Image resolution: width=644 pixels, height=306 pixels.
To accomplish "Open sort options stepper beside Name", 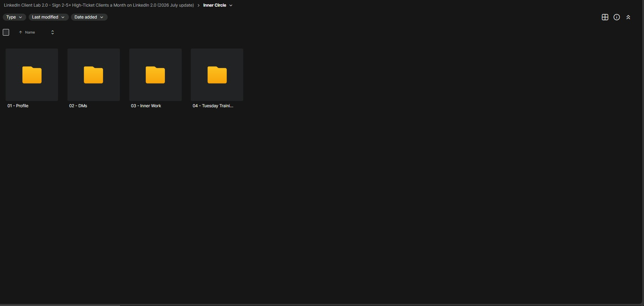I will [52, 32].
